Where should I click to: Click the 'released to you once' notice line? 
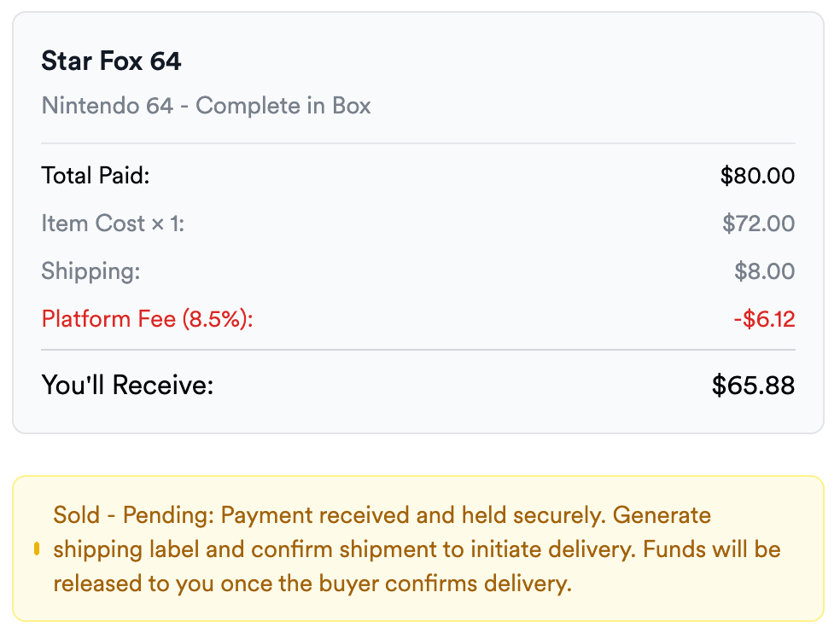[x=312, y=584]
